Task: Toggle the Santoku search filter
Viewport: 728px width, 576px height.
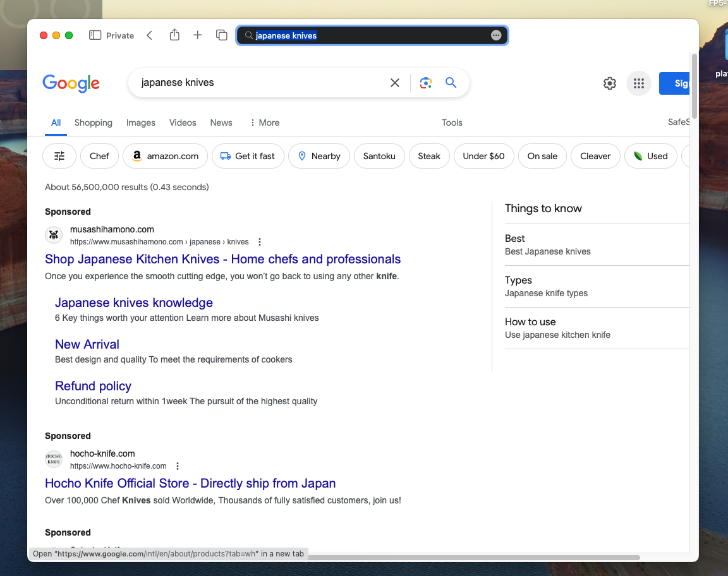Action: click(x=379, y=156)
